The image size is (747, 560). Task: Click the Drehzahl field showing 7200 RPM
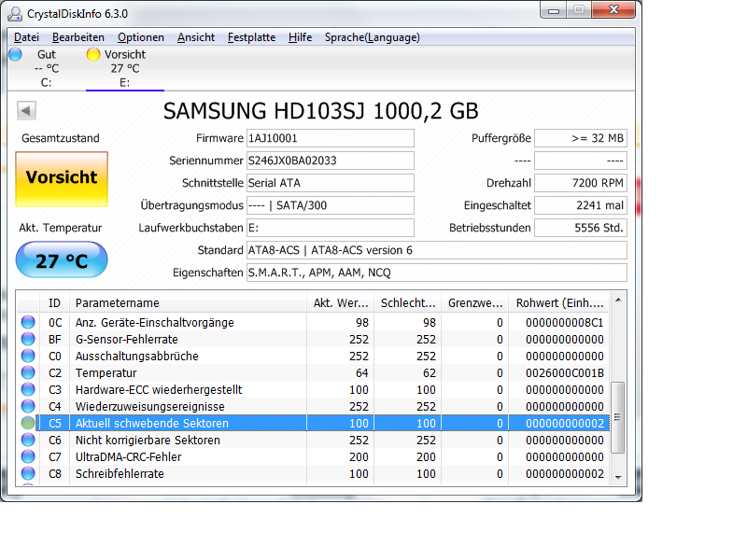click(x=581, y=183)
